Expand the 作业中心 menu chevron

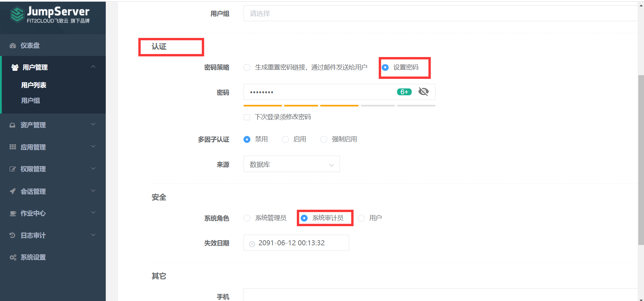click(93, 213)
